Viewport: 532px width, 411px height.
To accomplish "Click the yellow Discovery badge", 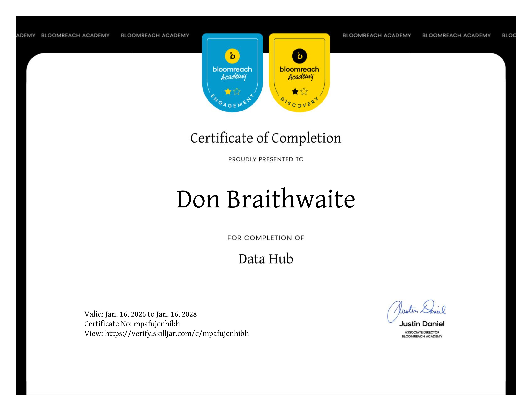I will (x=299, y=73).
